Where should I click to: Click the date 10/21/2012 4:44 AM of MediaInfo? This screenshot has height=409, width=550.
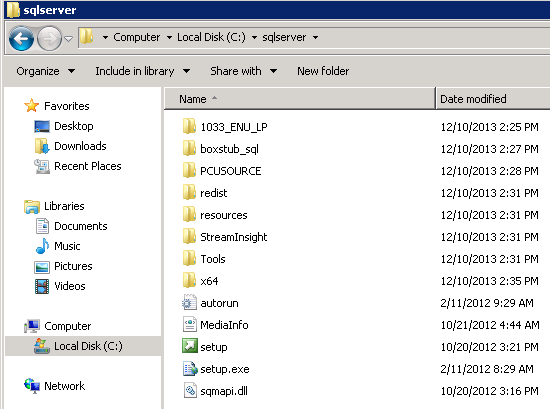490,325
